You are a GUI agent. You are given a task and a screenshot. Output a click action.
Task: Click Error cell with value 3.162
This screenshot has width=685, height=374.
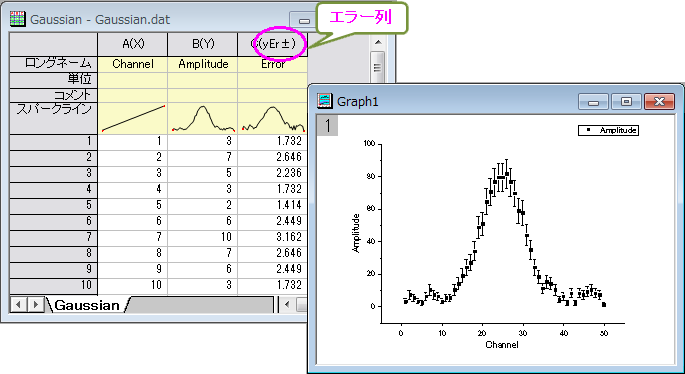tap(273, 237)
